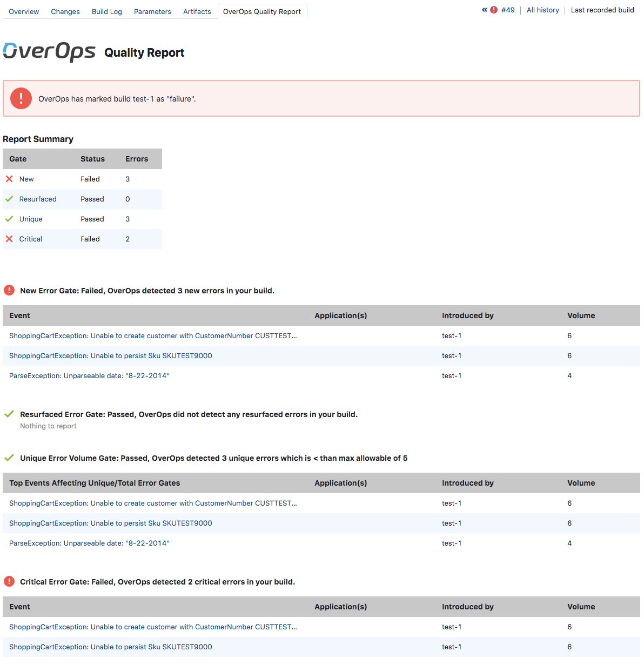Click the Quality Report title
The width and height of the screenshot is (644, 665).
[x=144, y=52]
